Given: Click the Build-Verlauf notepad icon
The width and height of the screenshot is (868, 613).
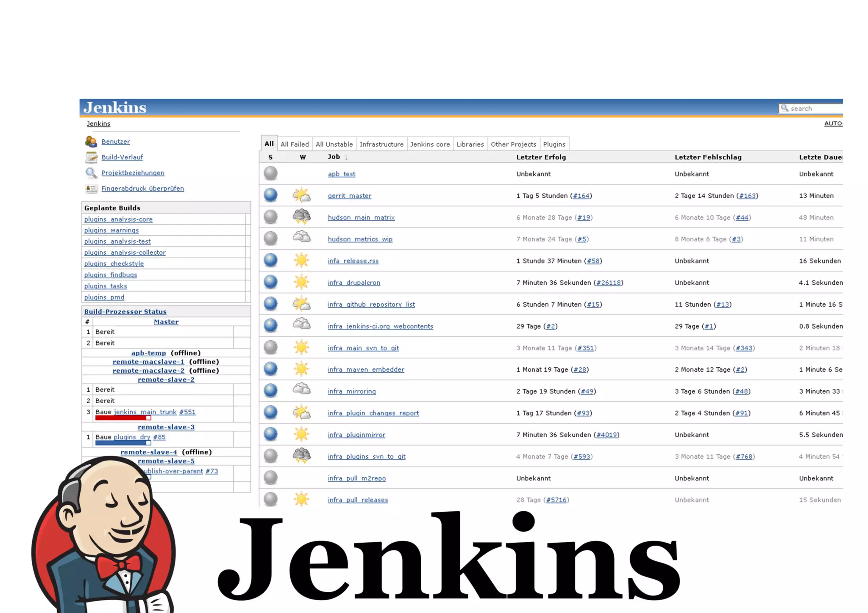Looking at the screenshot, I should point(91,157).
